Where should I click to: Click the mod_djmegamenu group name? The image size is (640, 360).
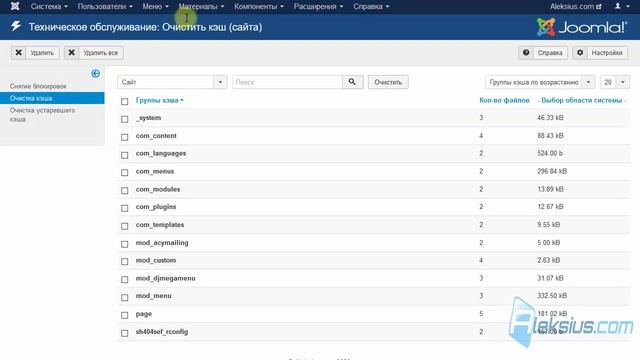[x=165, y=278]
